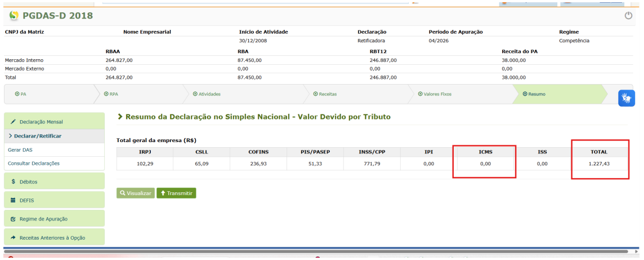
Task: Open Consultar Declarações link
Action: [34, 164]
